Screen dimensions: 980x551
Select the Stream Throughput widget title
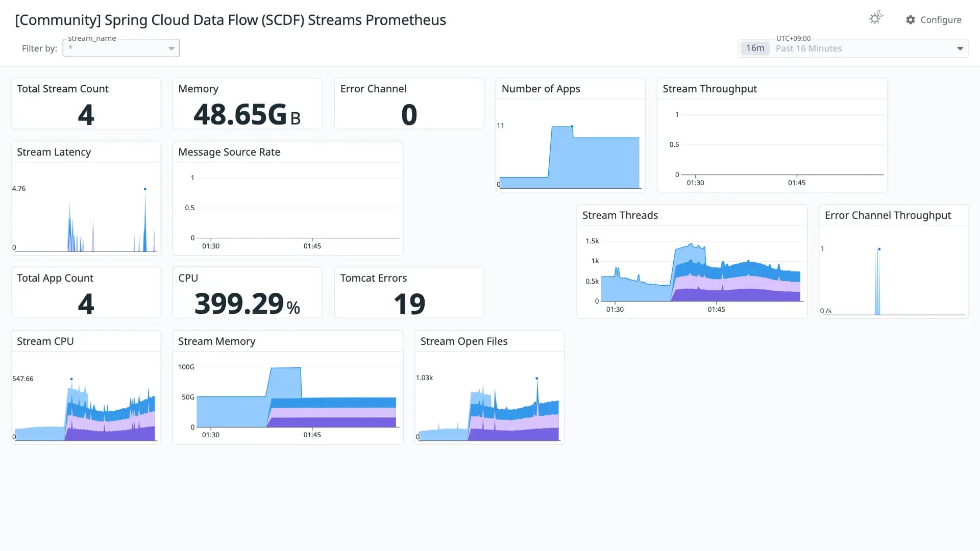[709, 89]
